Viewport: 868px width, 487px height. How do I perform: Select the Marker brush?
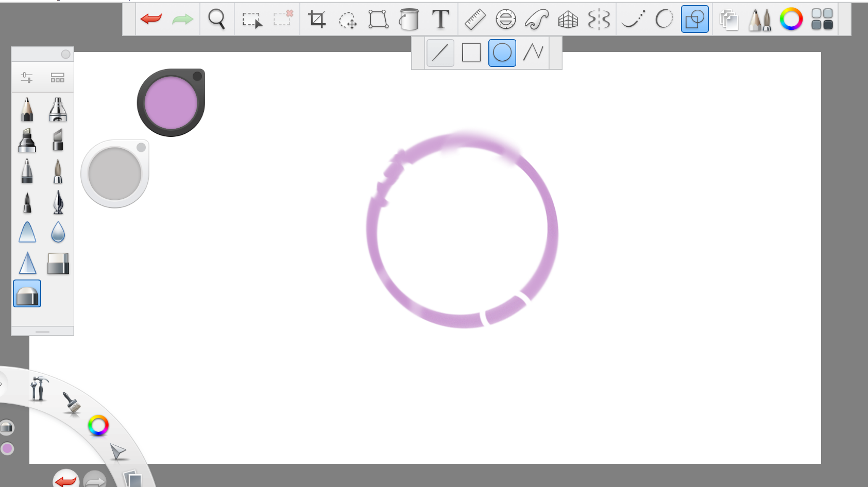27,140
